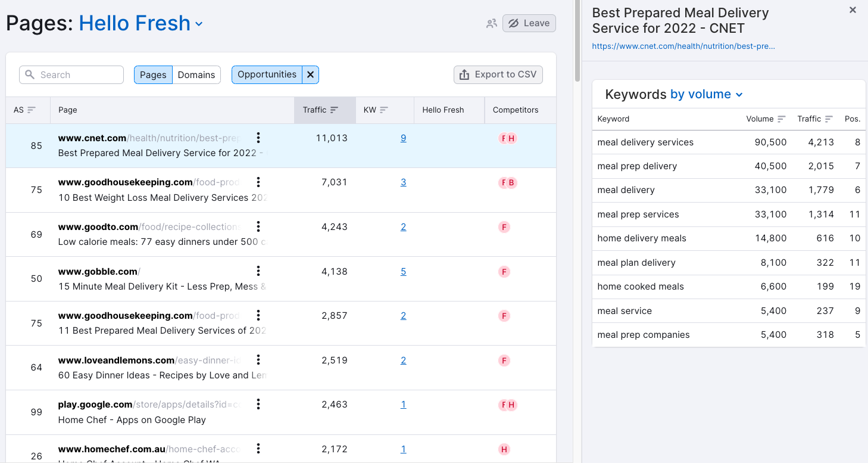The width and height of the screenshot is (868, 463).
Task: Click competitor badge F in loveandlemons.com row
Action: pyautogui.click(x=504, y=361)
